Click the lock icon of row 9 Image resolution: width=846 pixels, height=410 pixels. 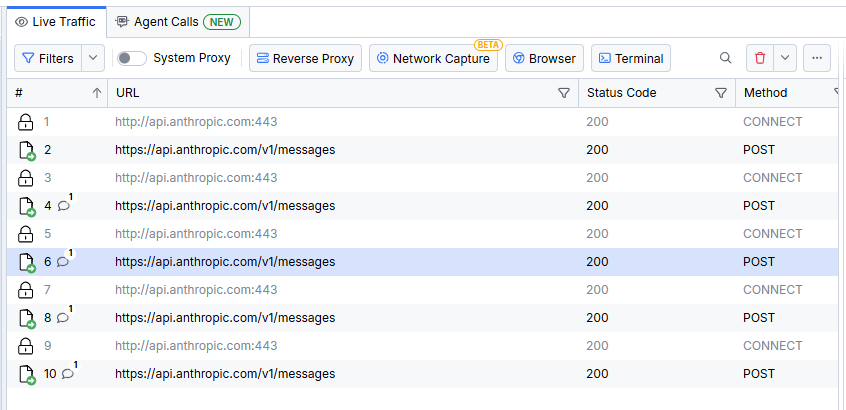[x=25, y=346]
